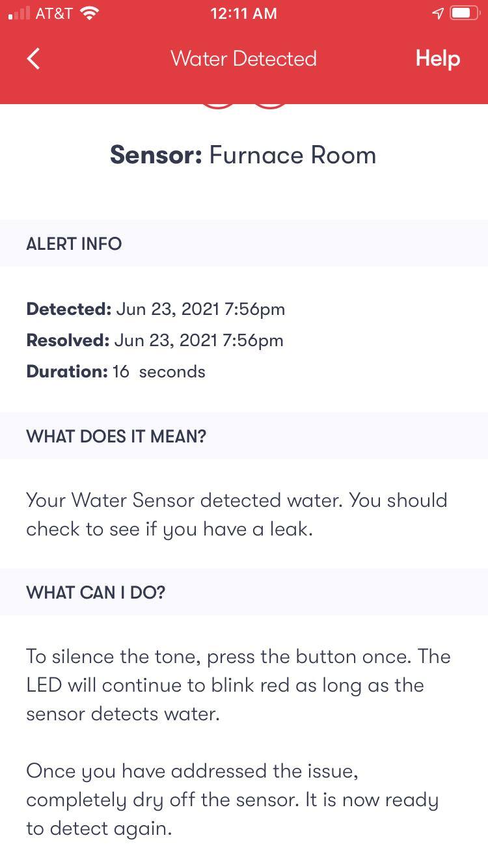
Task: Tap the cellular signal bars icon
Action: pyautogui.click(x=20, y=14)
